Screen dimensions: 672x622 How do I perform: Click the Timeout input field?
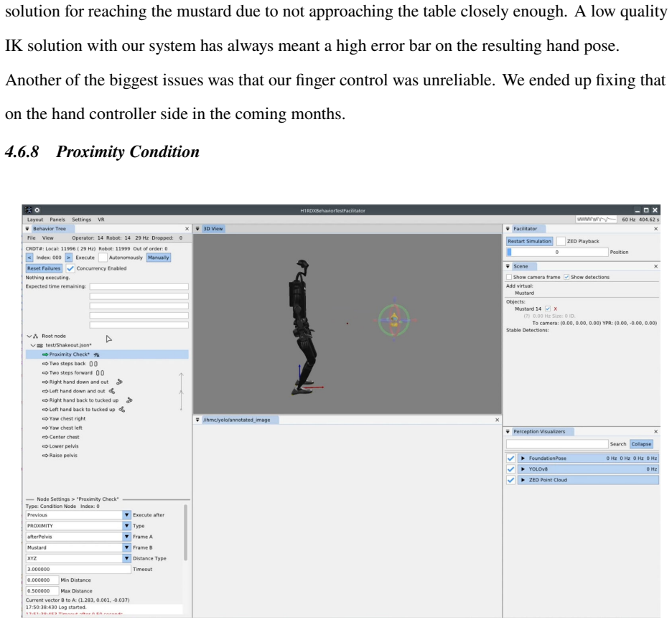click(x=78, y=570)
